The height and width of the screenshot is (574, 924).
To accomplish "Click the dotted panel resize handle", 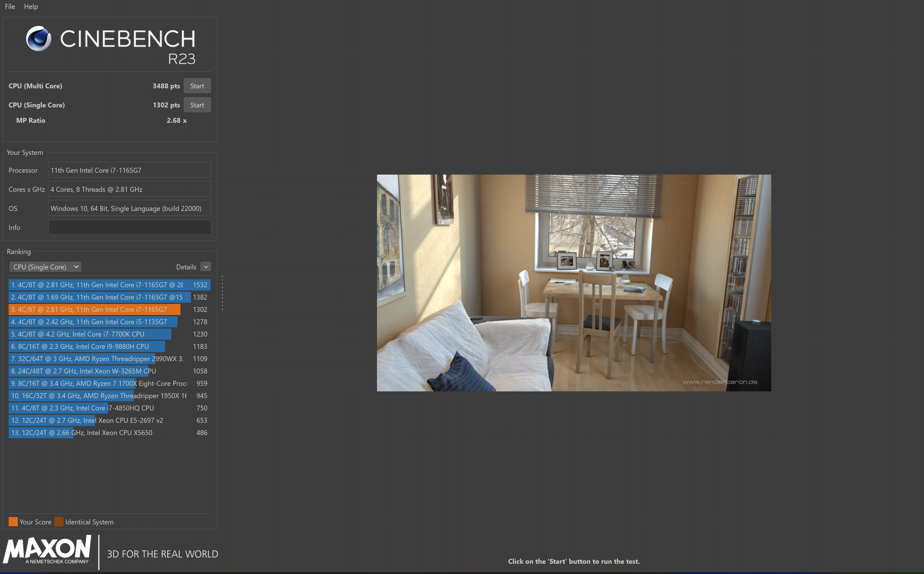I will point(222,293).
